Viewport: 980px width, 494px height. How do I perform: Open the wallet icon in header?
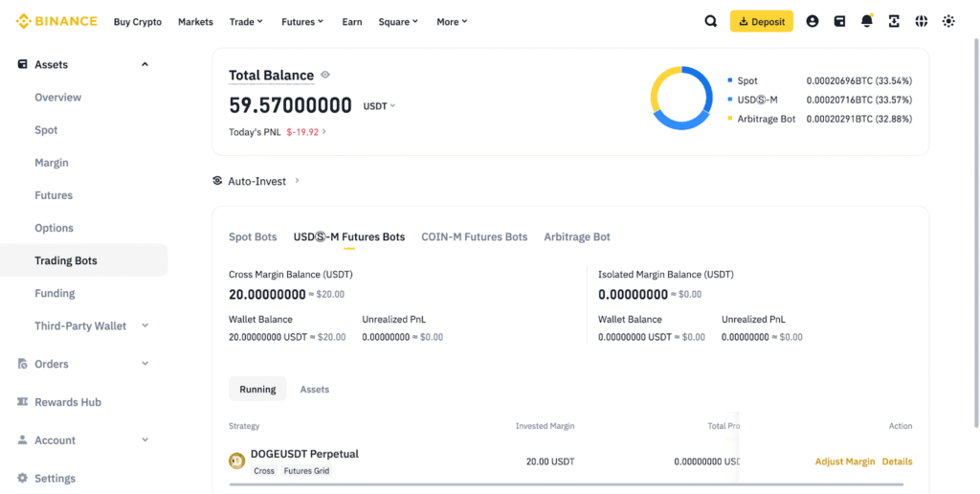click(839, 21)
